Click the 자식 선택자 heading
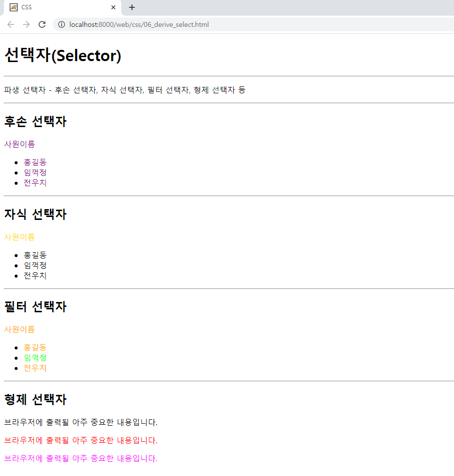454x476 pixels. tap(36, 215)
